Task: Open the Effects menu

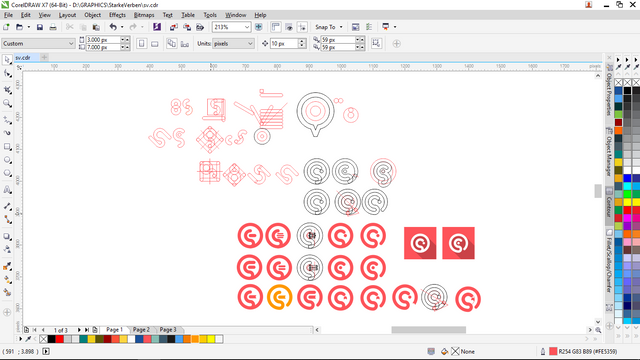Action: tap(117, 15)
